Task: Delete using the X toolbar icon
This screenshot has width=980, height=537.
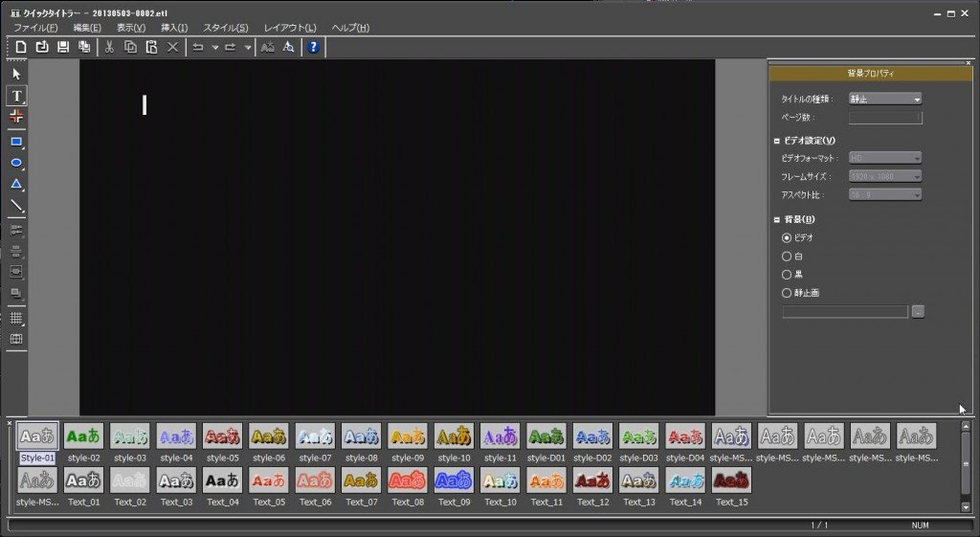Action: (172, 47)
